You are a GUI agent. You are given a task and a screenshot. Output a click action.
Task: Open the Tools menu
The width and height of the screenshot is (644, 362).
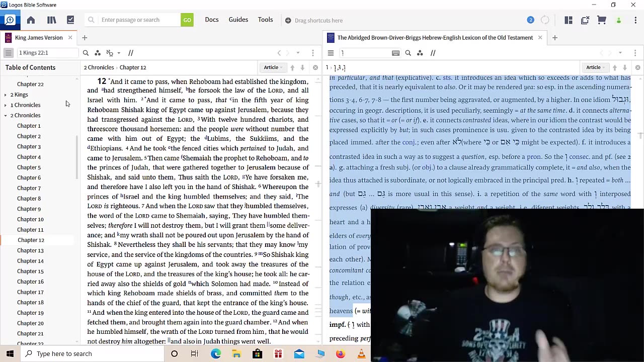(266, 20)
